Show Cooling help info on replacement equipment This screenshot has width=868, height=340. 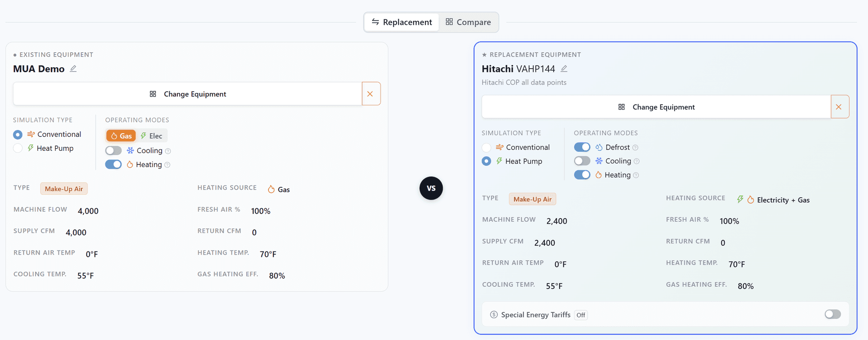[x=637, y=161]
